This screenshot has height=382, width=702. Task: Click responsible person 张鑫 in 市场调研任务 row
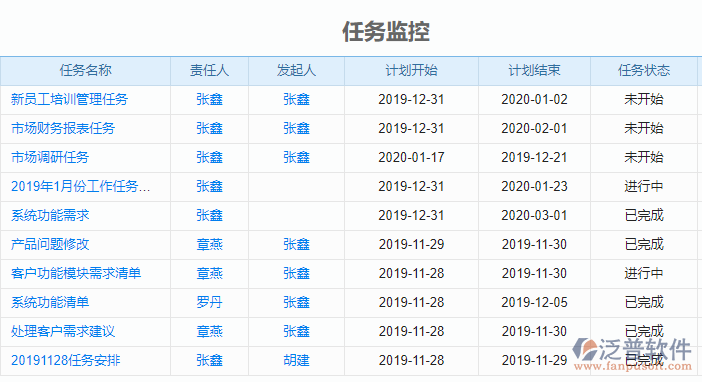click(210, 158)
